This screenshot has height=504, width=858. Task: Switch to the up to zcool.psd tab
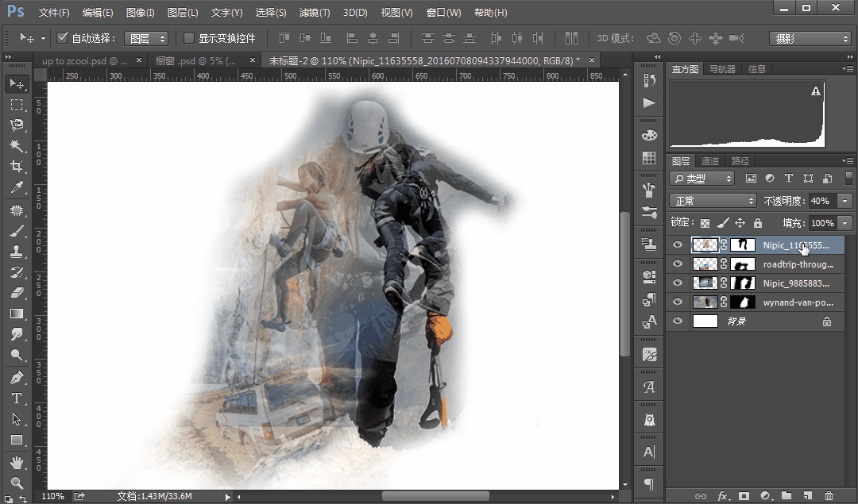85,60
